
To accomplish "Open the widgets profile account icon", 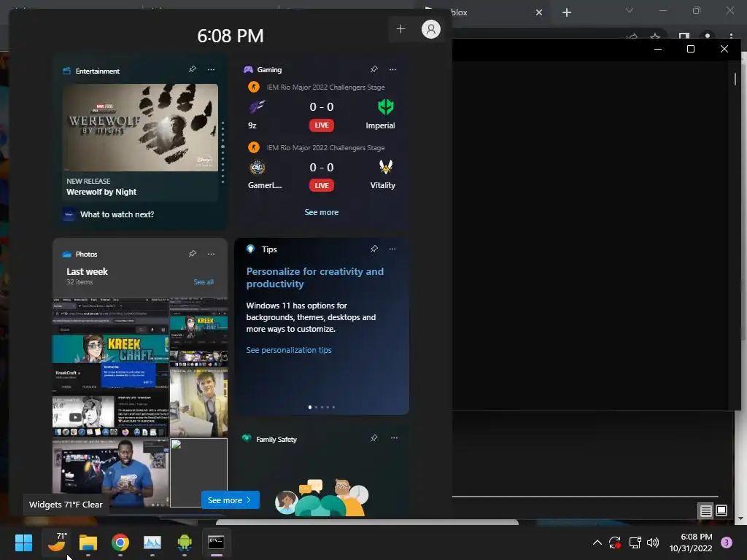I will pos(430,29).
